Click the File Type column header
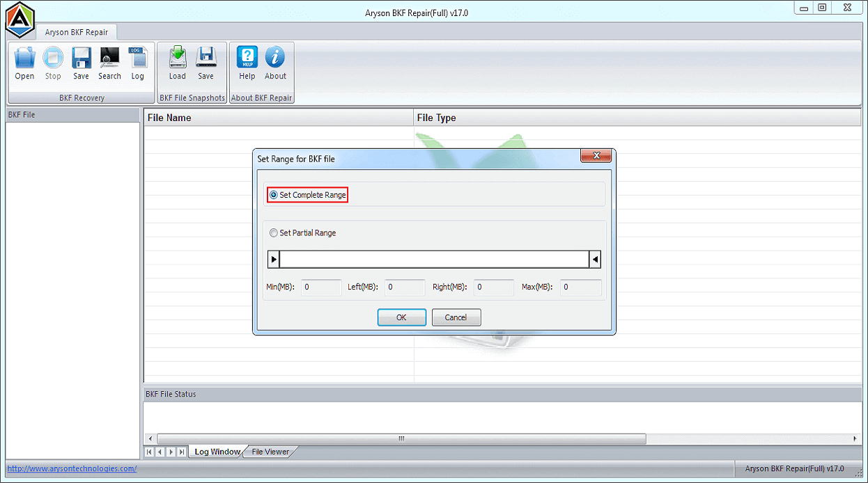Image resolution: width=868 pixels, height=483 pixels. (x=637, y=118)
